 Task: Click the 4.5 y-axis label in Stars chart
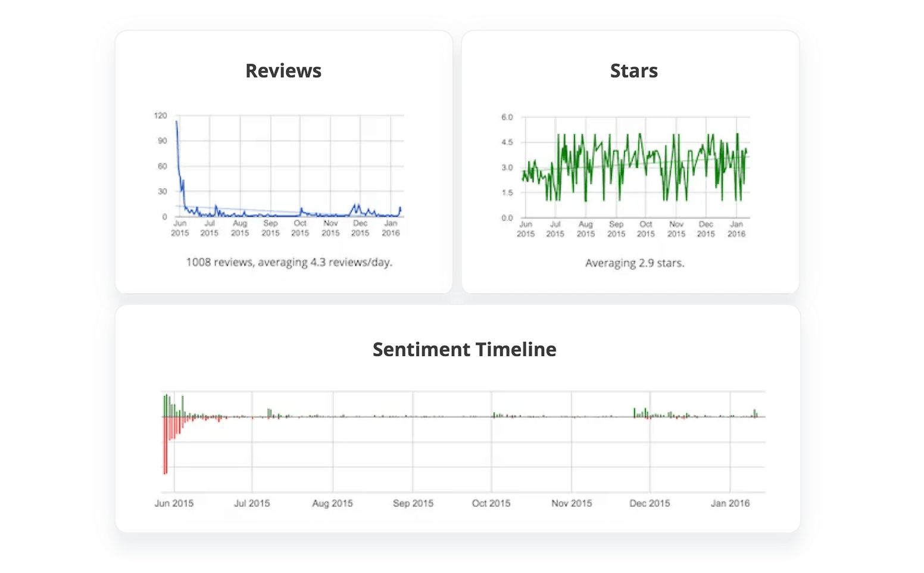[x=507, y=142]
